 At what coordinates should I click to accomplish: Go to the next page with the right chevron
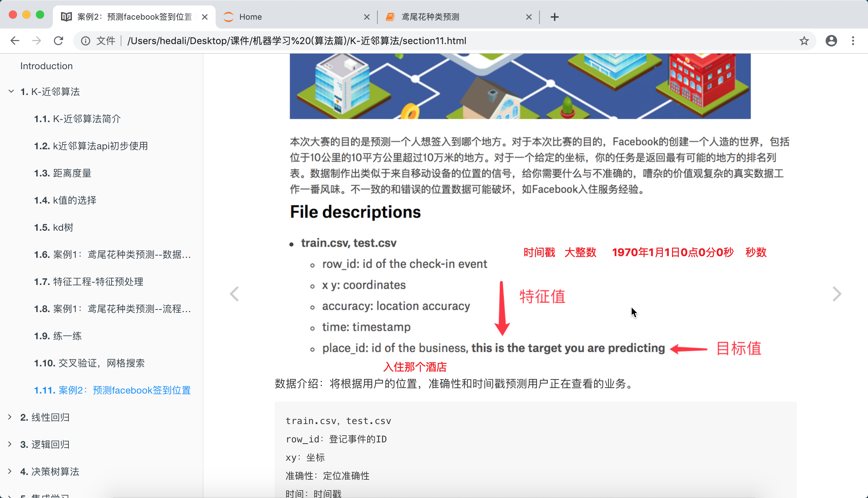pos(836,294)
